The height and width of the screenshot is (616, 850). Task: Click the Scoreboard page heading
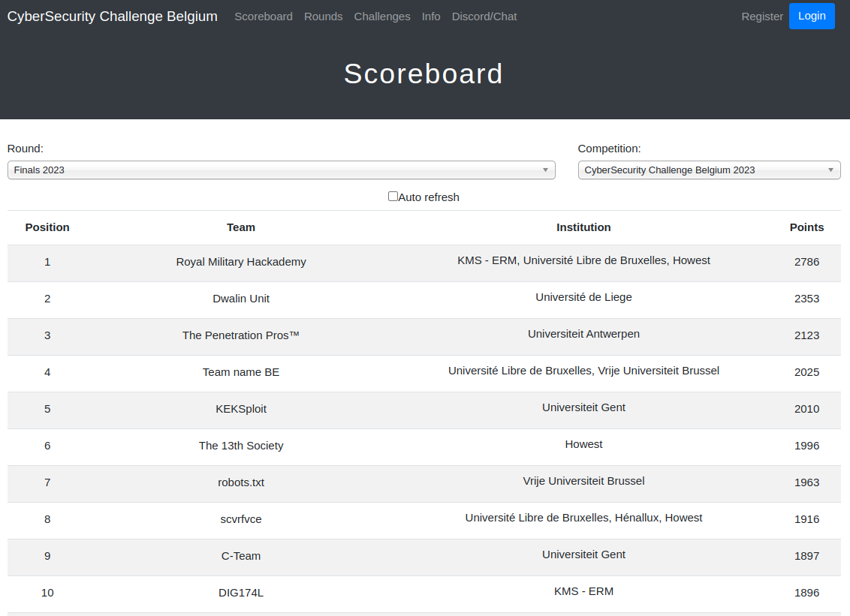pyautogui.click(x=423, y=74)
